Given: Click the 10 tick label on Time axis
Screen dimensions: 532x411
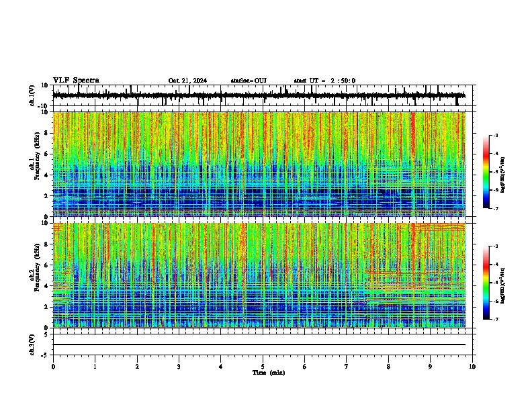Looking at the screenshot, I should (472, 367).
